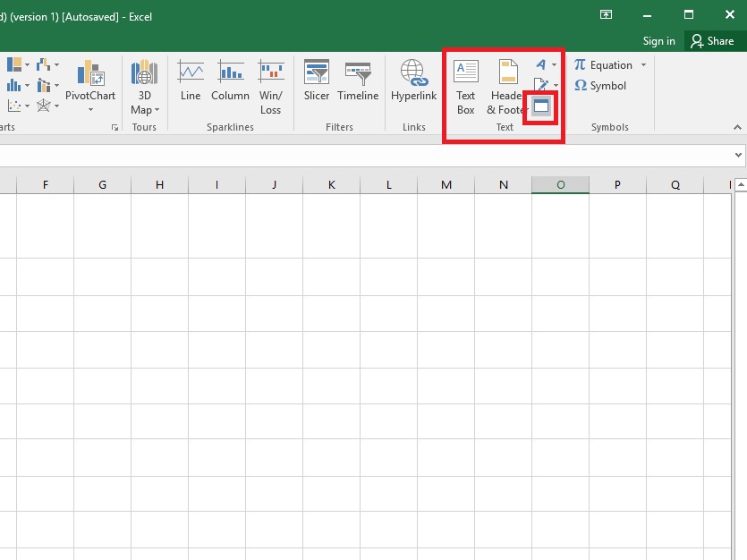
Task: Insert an Object from the Text group
Action: [541, 106]
